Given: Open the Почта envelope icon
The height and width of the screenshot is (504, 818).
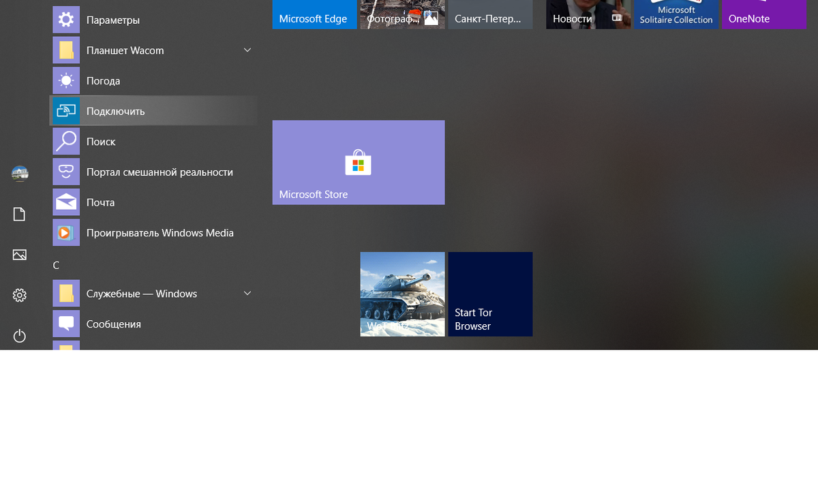Looking at the screenshot, I should [x=66, y=202].
